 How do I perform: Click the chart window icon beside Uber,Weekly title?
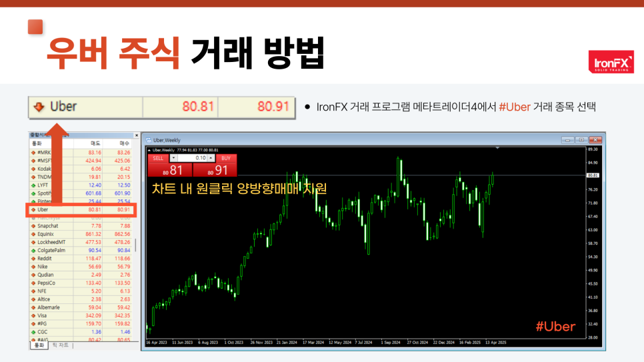[149, 140]
